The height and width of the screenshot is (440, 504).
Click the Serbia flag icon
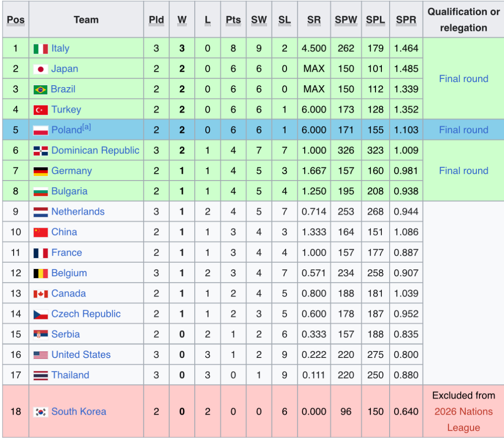pos(40,335)
